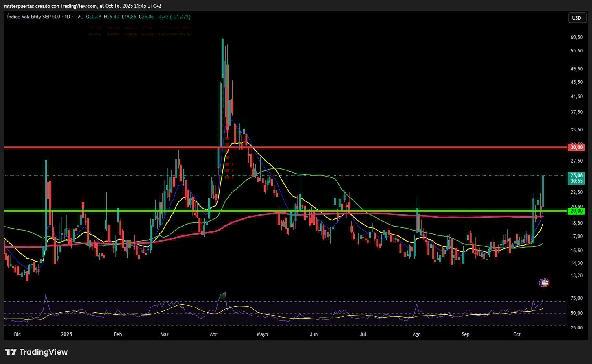Click the Mayo label on time axis
Image resolution: width=592 pixels, height=364 pixels.
click(x=263, y=334)
